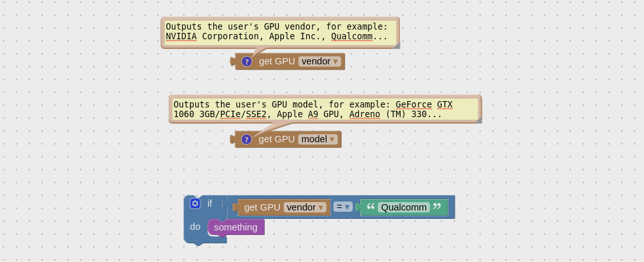Toggle help comment on GPU vendor block
The height and width of the screenshot is (262, 644).
(x=247, y=62)
